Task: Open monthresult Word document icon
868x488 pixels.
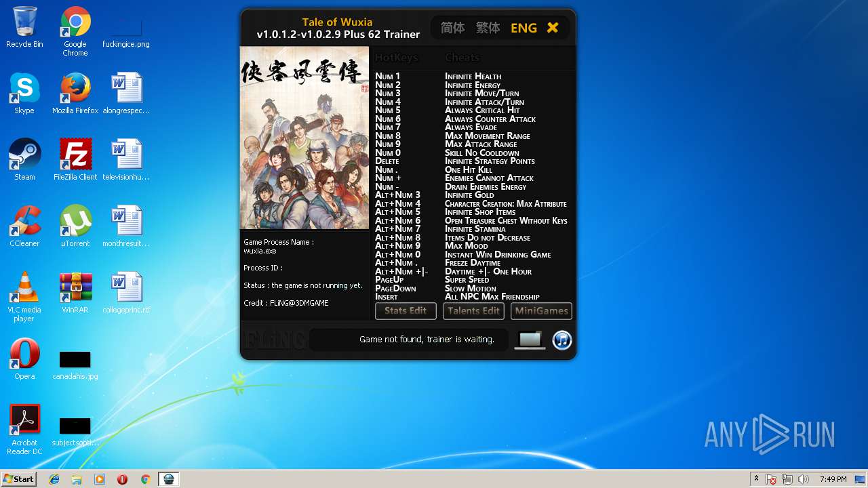Action: [126, 226]
